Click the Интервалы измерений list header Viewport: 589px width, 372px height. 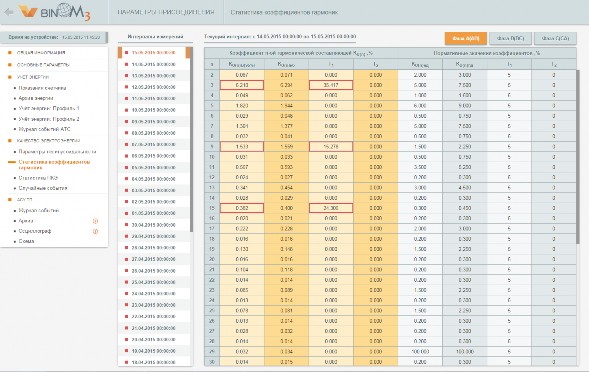(x=155, y=37)
